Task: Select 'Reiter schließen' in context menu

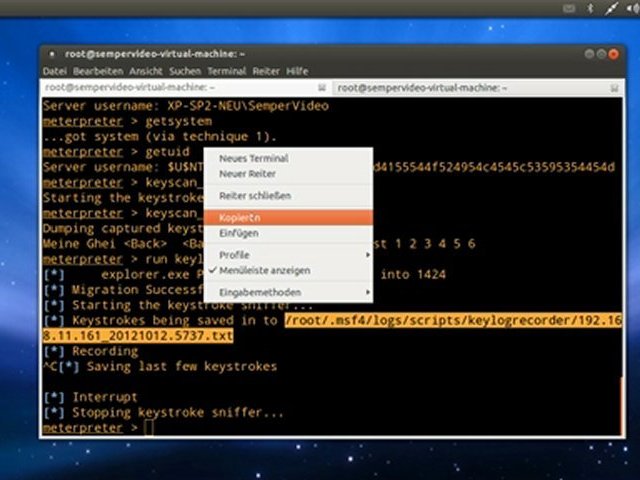Action: pyautogui.click(x=256, y=195)
